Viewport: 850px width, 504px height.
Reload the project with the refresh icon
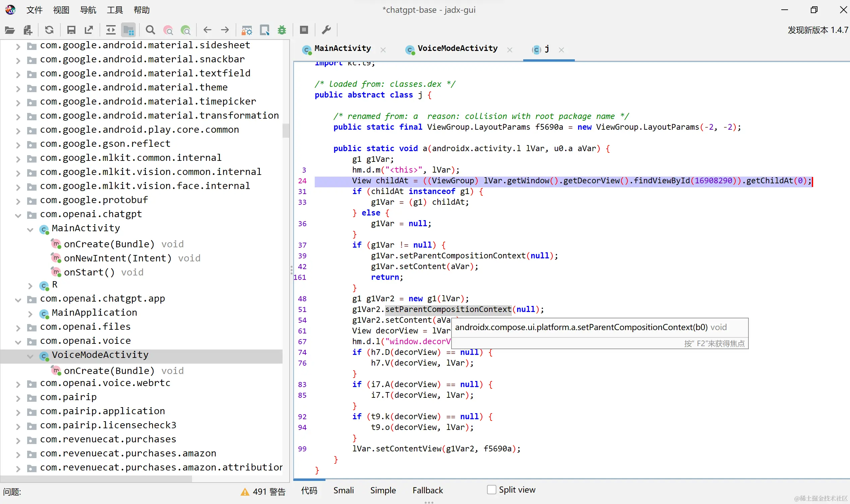[49, 30]
